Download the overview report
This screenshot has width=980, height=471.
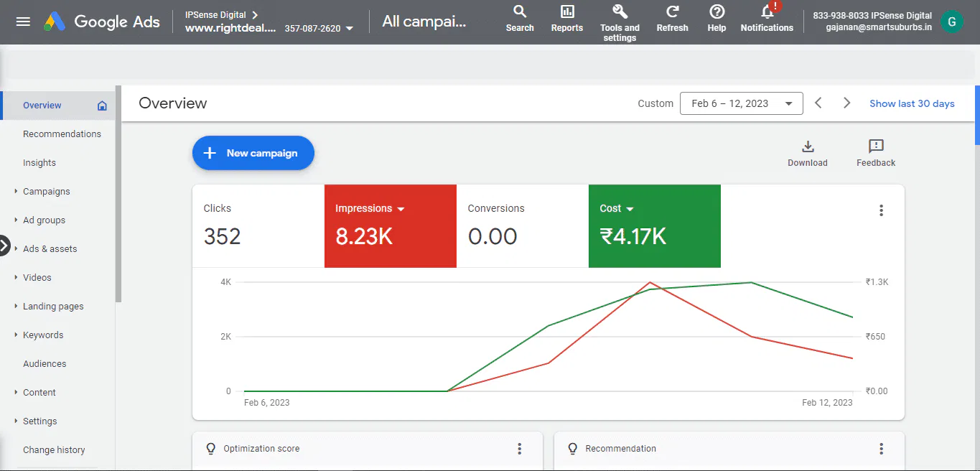point(808,147)
